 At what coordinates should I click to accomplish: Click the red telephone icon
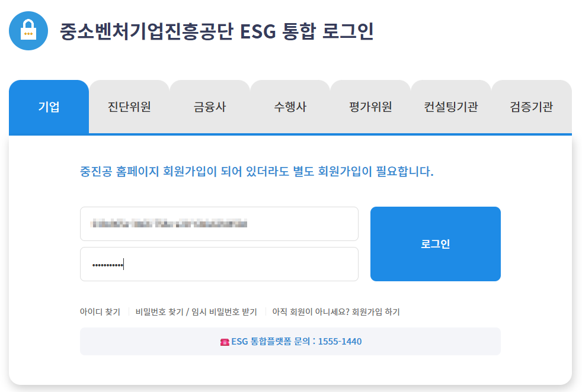point(225,342)
